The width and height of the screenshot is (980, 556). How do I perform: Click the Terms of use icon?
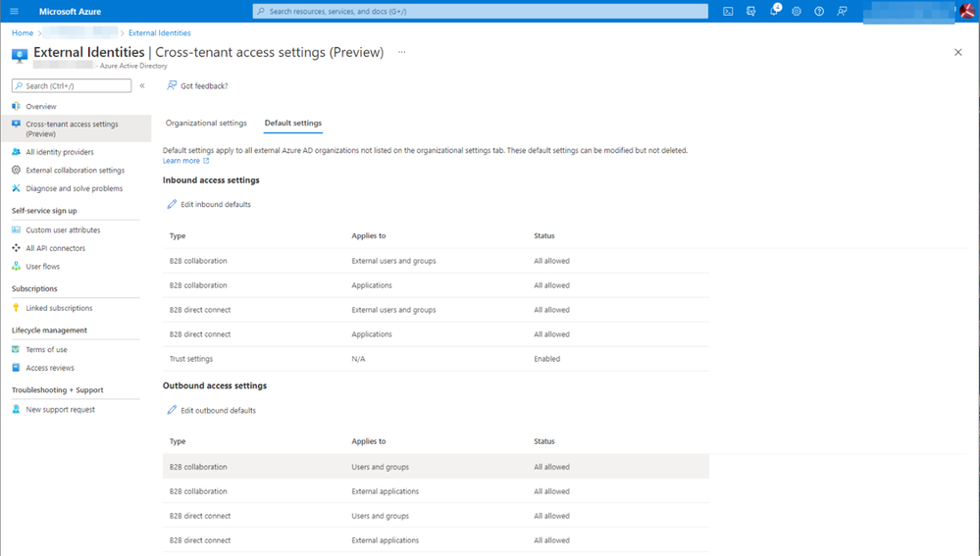tap(17, 350)
